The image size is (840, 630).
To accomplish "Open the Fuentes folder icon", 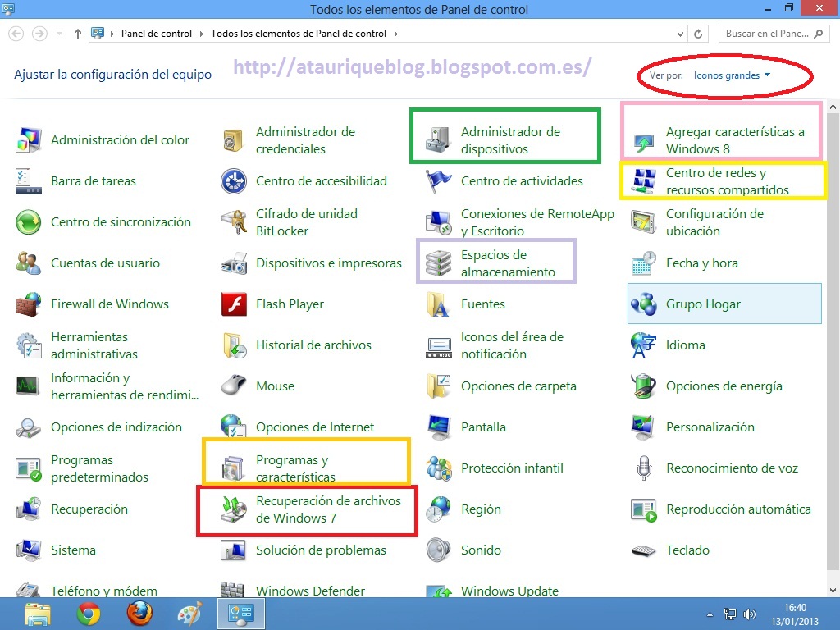I will (x=439, y=304).
